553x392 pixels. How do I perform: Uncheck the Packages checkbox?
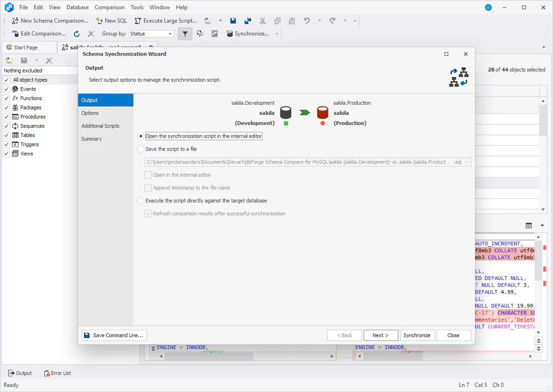6,107
